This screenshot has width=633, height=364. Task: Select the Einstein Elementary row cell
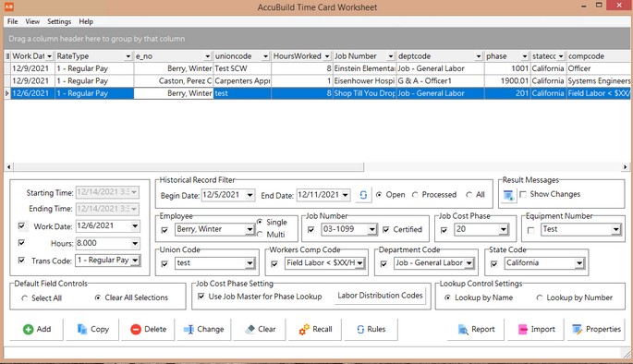pyautogui.click(x=364, y=68)
